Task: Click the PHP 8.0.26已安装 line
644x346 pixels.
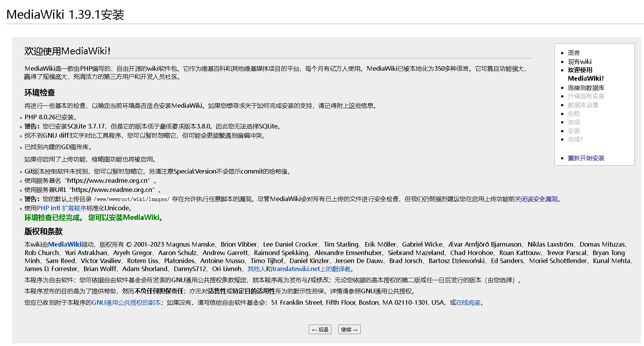Action: click(x=51, y=117)
